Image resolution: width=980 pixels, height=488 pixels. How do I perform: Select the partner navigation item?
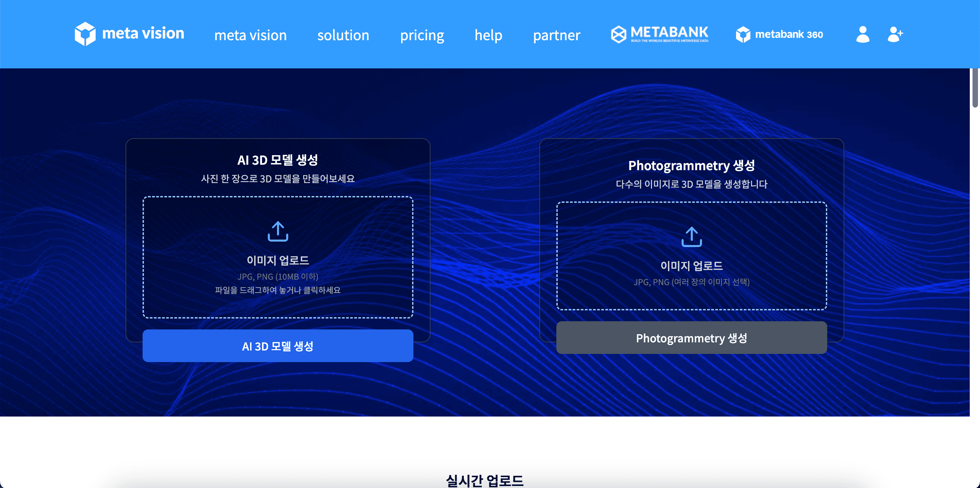click(557, 35)
